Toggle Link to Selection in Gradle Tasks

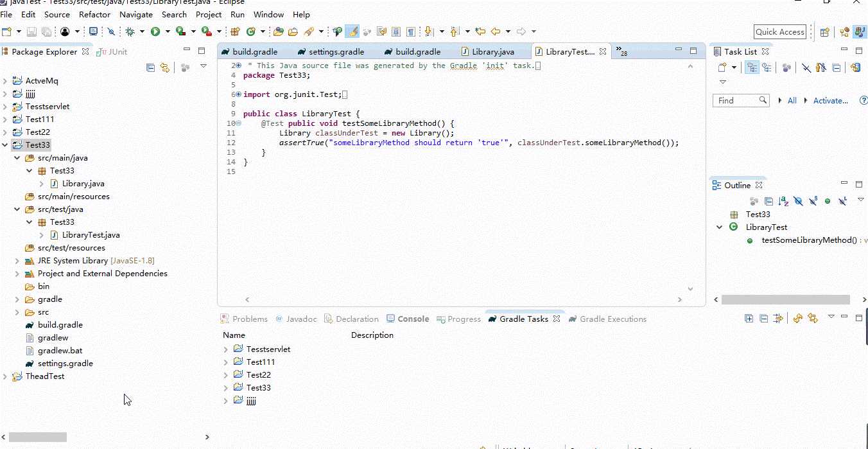813,318
